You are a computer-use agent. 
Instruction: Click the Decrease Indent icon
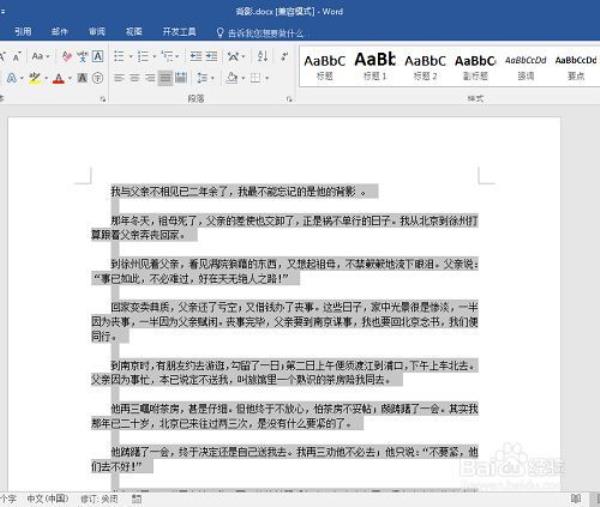coord(196,57)
